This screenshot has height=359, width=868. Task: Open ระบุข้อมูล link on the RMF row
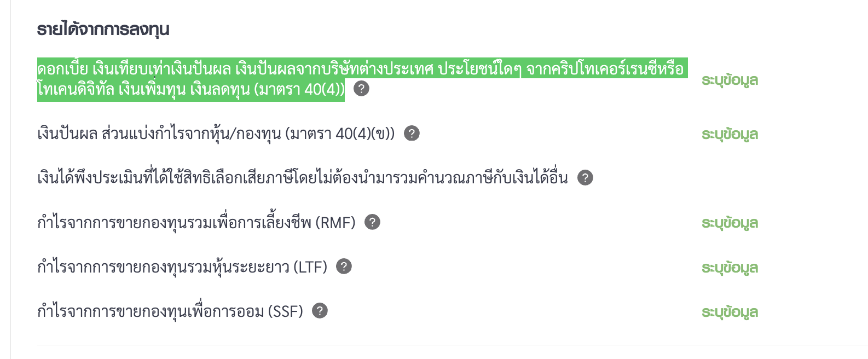click(730, 223)
